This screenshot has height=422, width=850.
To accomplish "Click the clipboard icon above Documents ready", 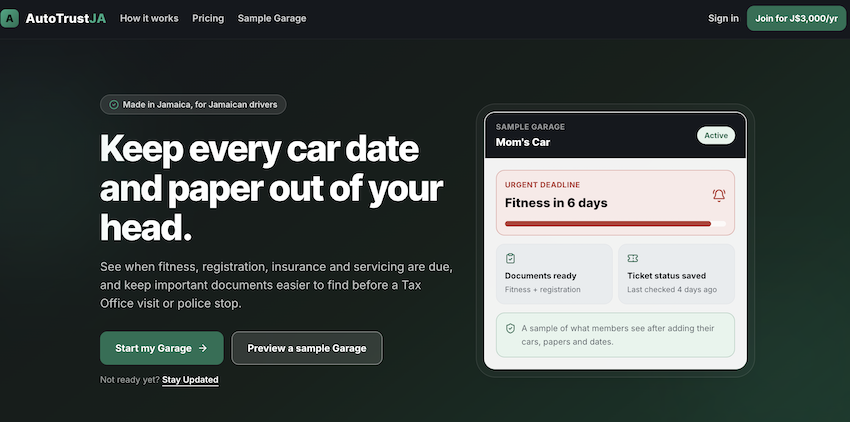I will 510,259.
